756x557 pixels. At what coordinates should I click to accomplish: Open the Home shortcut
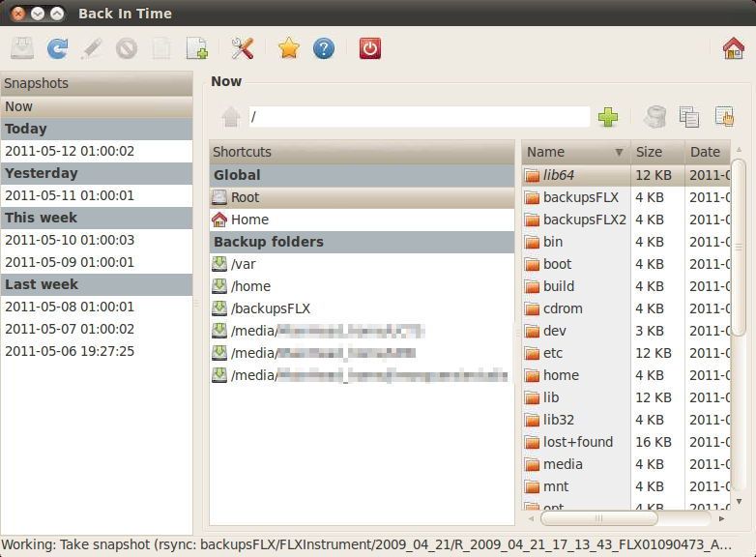[x=249, y=220]
